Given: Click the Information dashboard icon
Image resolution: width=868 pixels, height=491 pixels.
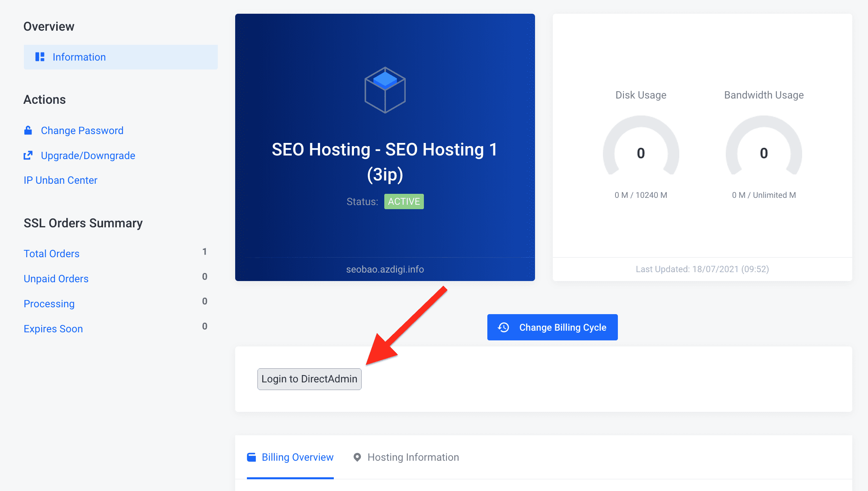Looking at the screenshot, I should (40, 57).
